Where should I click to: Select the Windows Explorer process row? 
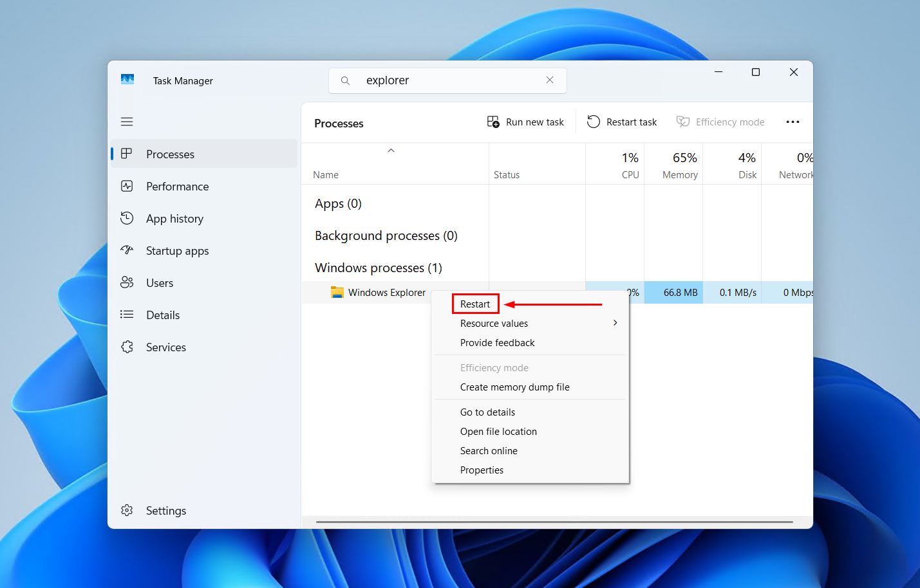tap(557, 292)
